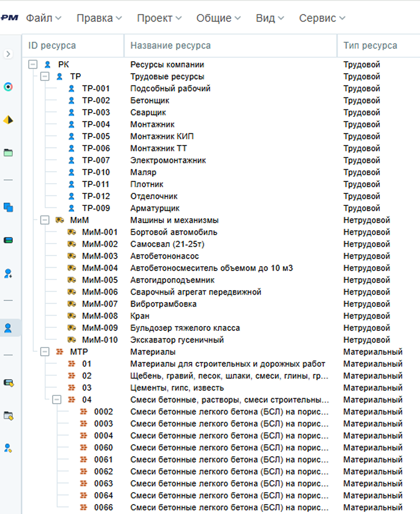Click the person-with-yellow-tag sidebar icon
This screenshot has width=420, height=514.
(8, 448)
